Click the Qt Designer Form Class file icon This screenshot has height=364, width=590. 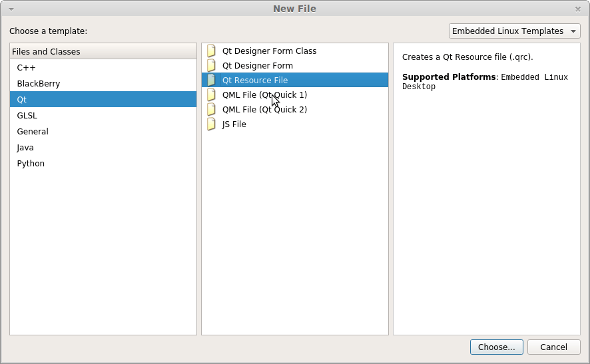(212, 51)
